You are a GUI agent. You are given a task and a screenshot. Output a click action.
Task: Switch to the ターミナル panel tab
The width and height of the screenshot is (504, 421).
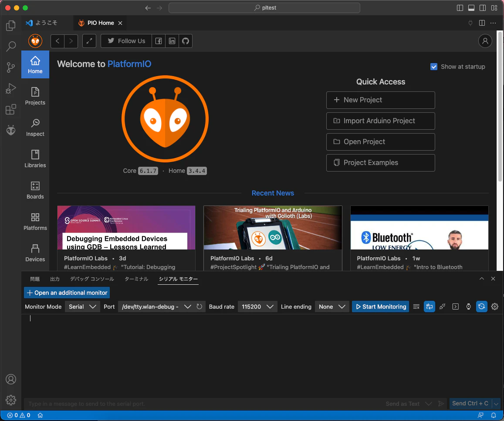(x=136, y=279)
